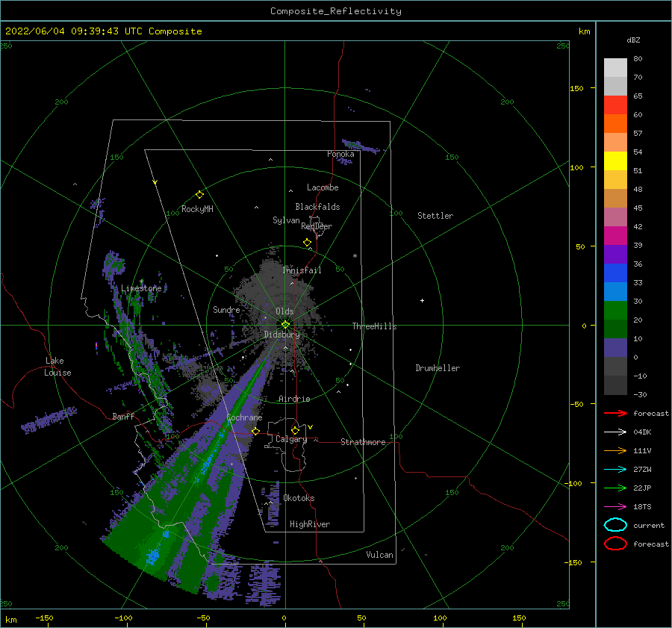
Task: Select the Strathmore label
Action: [x=363, y=442]
